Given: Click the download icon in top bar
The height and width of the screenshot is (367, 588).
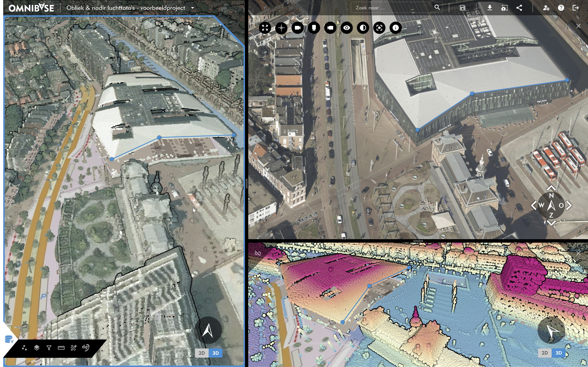Looking at the screenshot, I should (490, 8).
